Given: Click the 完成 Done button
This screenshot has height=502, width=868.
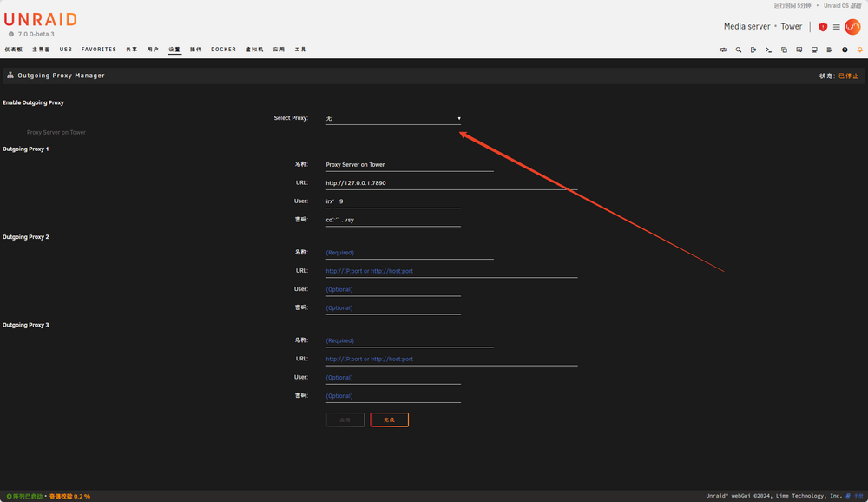Looking at the screenshot, I should coord(389,420).
